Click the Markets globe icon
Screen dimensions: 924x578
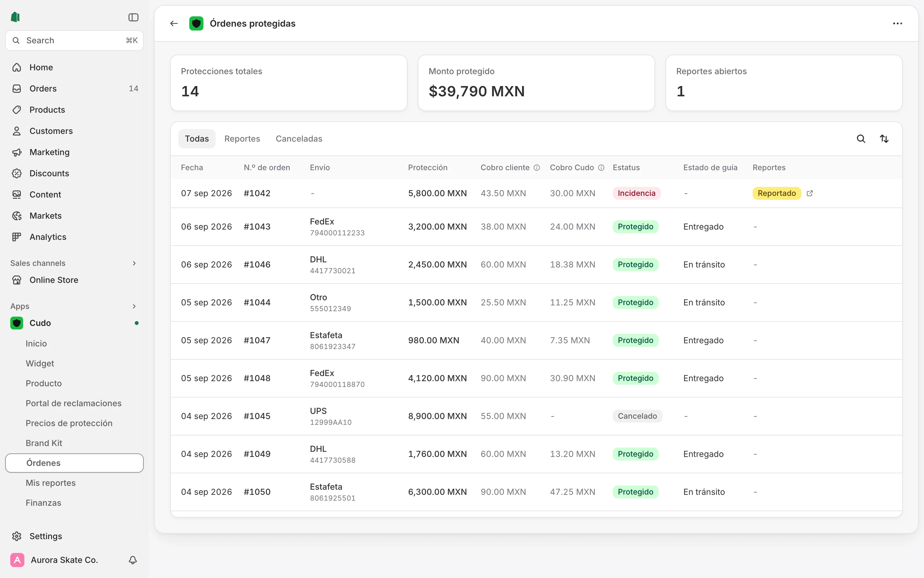pyautogui.click(x=16, y=216)
